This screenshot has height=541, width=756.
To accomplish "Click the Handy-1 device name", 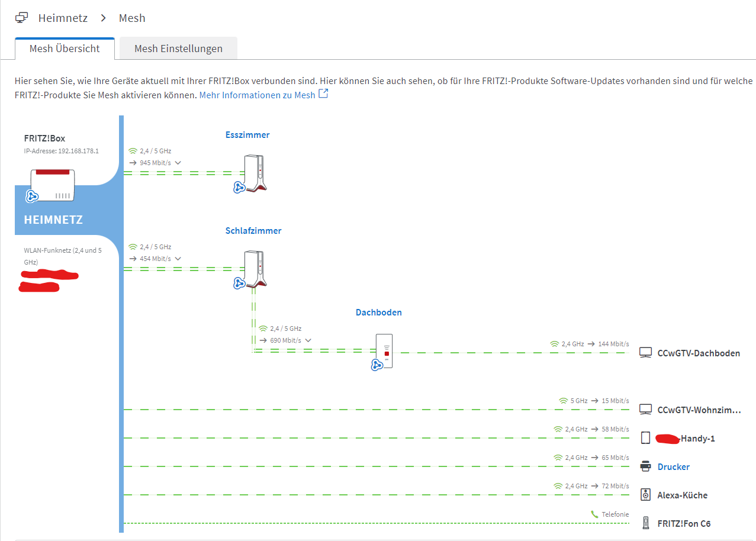I will point(698,439).
